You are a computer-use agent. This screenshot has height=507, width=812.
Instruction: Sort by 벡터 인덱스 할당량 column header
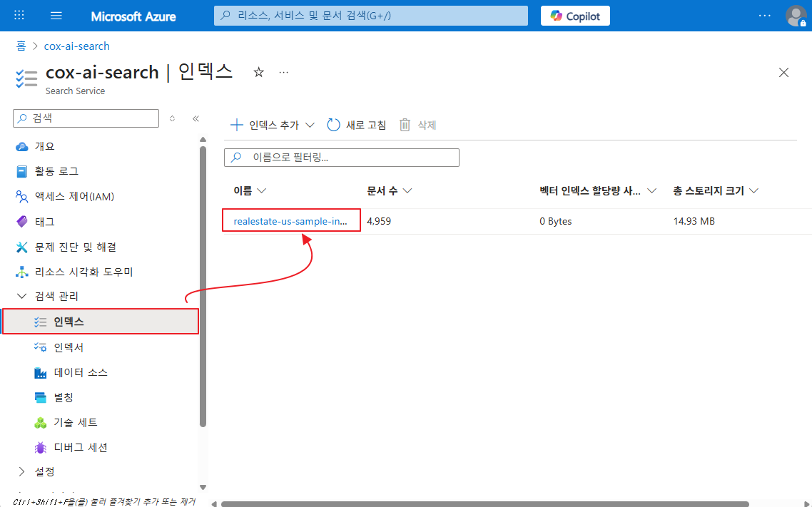[x=598, y=191]
